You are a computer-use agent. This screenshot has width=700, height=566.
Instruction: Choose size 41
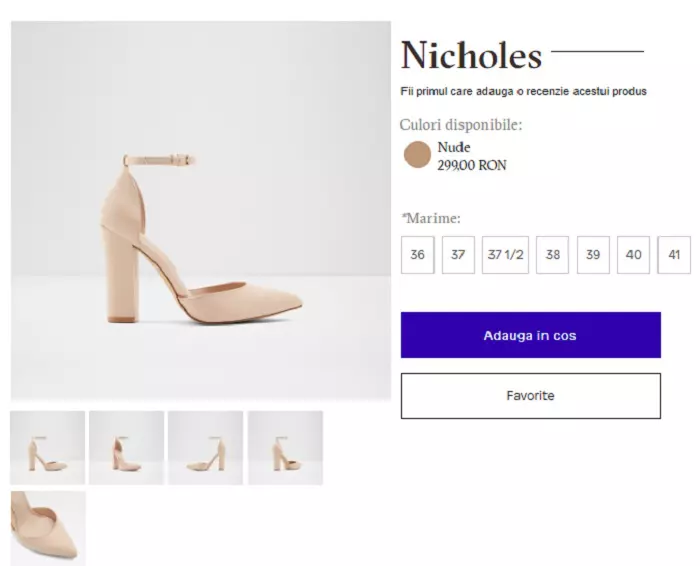click(x=674, y=255)
